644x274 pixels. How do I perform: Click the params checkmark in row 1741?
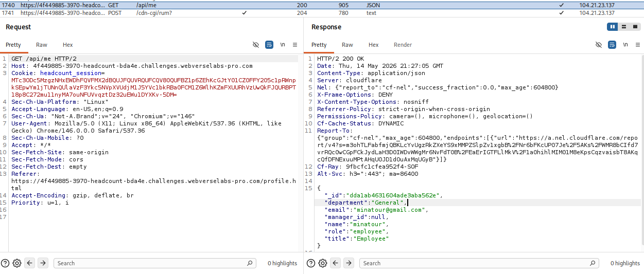(x=244, y=13)
